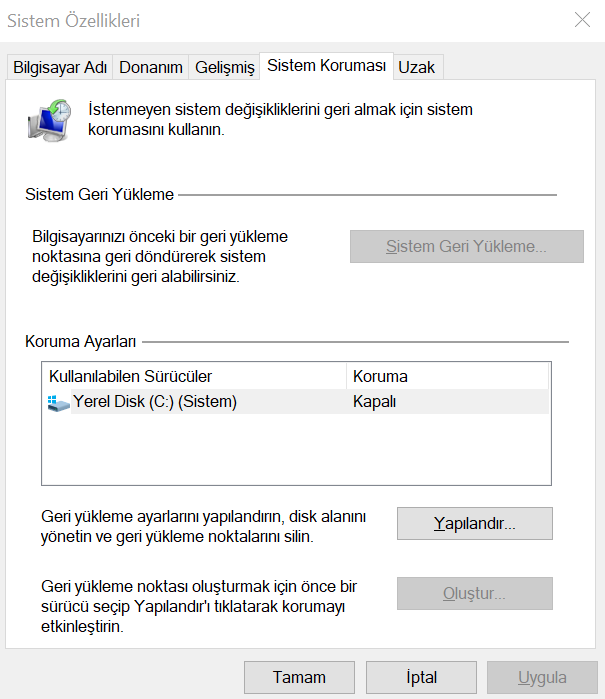
Task: Switch to the Uzak tab
Action: click(x=416, y=67)
